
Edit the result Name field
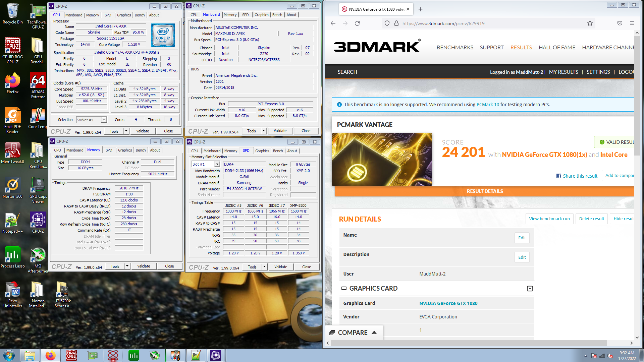click(x=522, y=238)
